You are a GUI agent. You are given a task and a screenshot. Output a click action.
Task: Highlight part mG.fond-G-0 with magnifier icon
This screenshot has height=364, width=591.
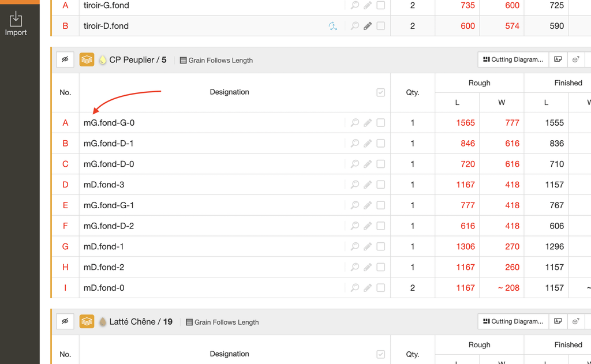[x=355, y=122]
